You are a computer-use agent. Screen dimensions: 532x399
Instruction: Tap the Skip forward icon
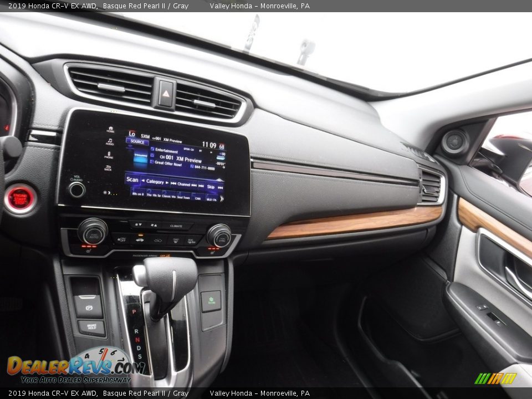click(x=220, y=188)
